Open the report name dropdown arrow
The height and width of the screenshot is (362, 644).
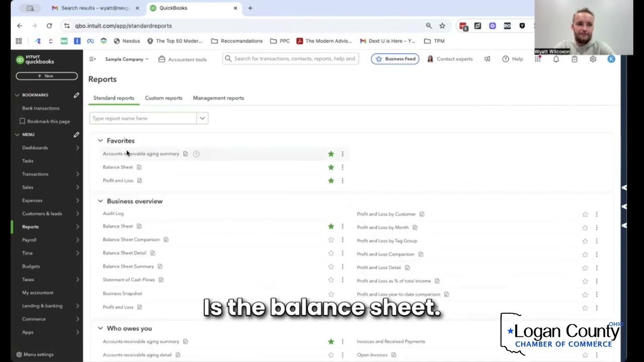pyautogui.click(x=202, y=118)
